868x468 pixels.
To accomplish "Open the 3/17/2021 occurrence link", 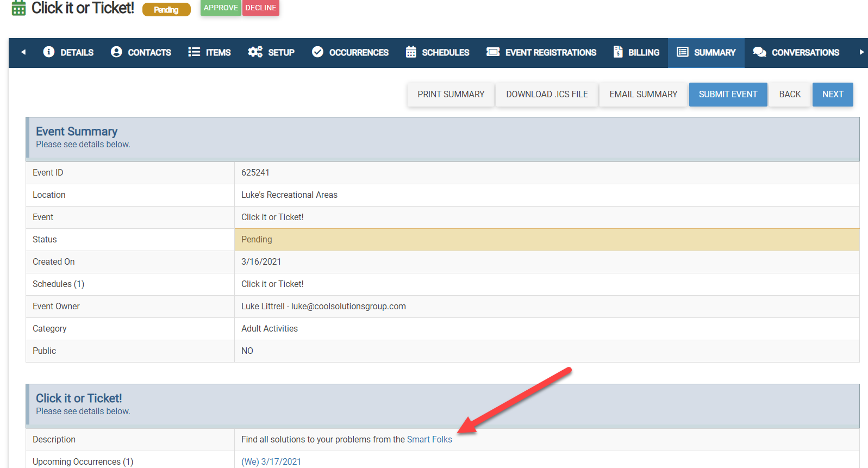I will pos(271,461).
